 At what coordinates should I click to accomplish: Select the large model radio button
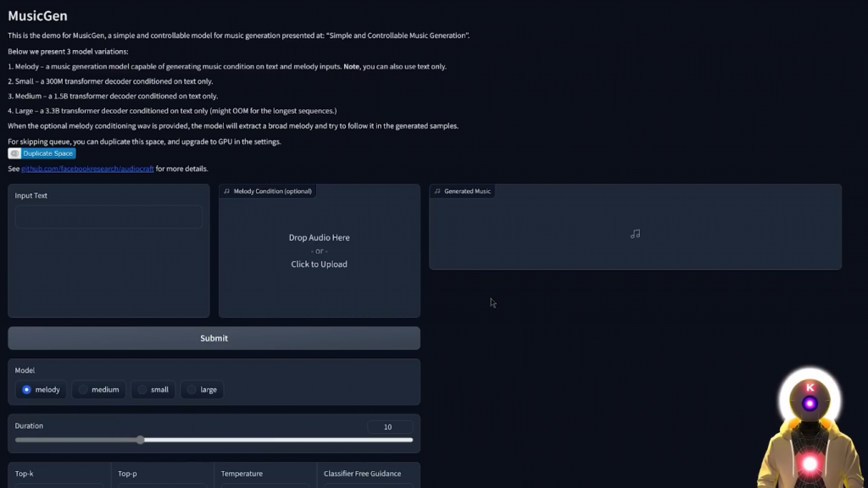(192, 390)
